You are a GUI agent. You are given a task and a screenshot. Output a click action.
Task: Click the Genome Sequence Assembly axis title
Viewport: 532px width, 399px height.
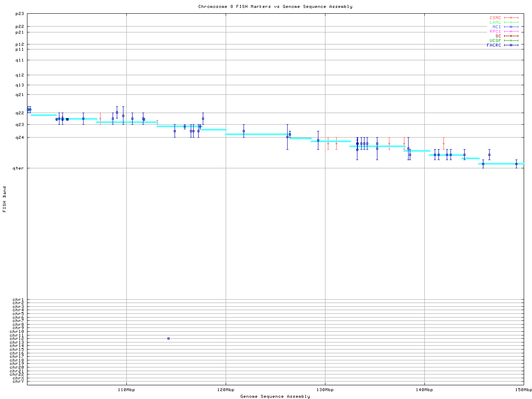coord(275,397)
